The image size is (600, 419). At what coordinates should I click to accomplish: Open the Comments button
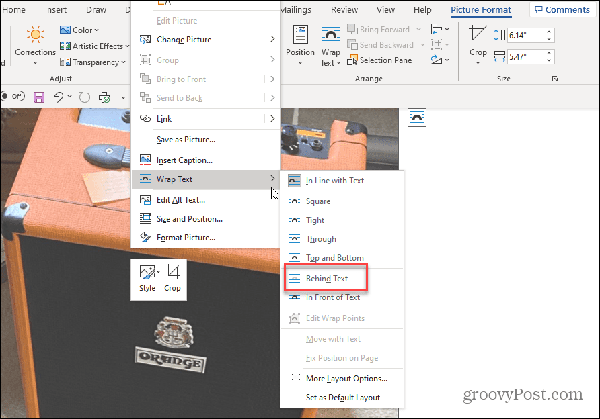(x=561, y=10)
